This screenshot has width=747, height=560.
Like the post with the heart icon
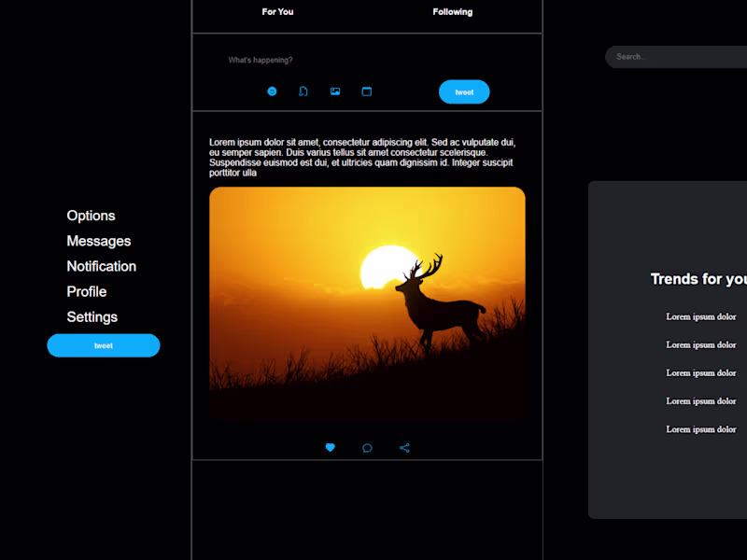pyautogui.click(x=331, y=448)
